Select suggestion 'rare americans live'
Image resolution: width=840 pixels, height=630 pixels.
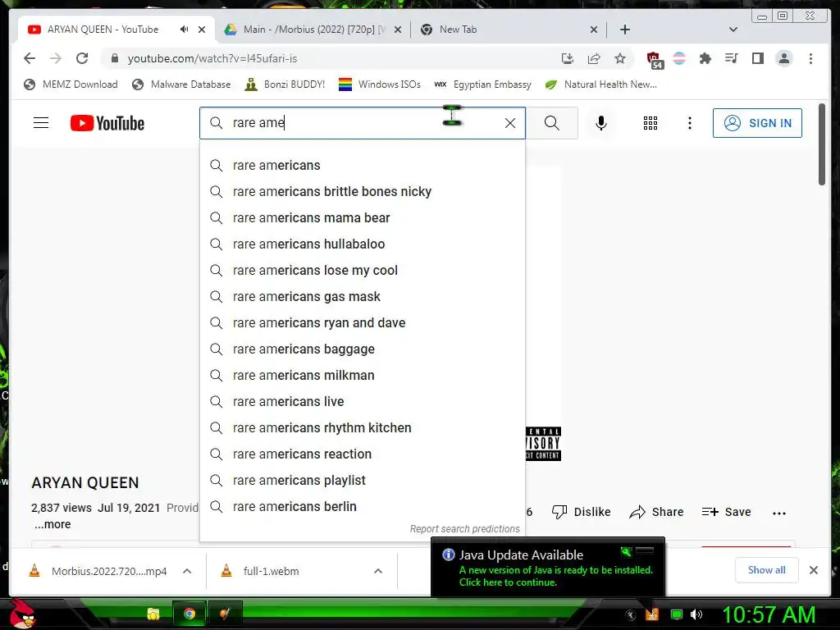coord(362,402)
